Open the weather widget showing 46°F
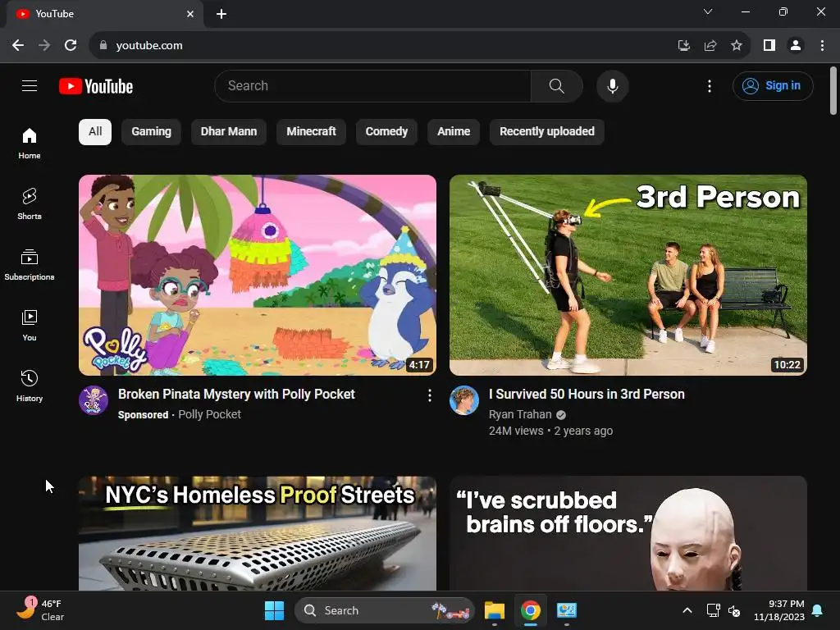 40,610
